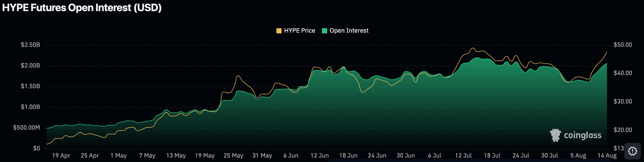The height and width of the screenshot is (162, 644).
Task: Click the $2.50B left axis label
Action: coord(30,45)
